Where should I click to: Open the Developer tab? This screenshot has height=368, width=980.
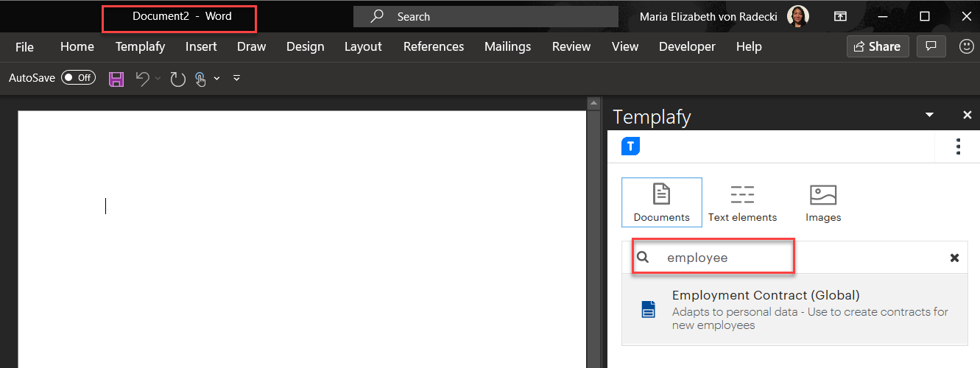(687, 46)
